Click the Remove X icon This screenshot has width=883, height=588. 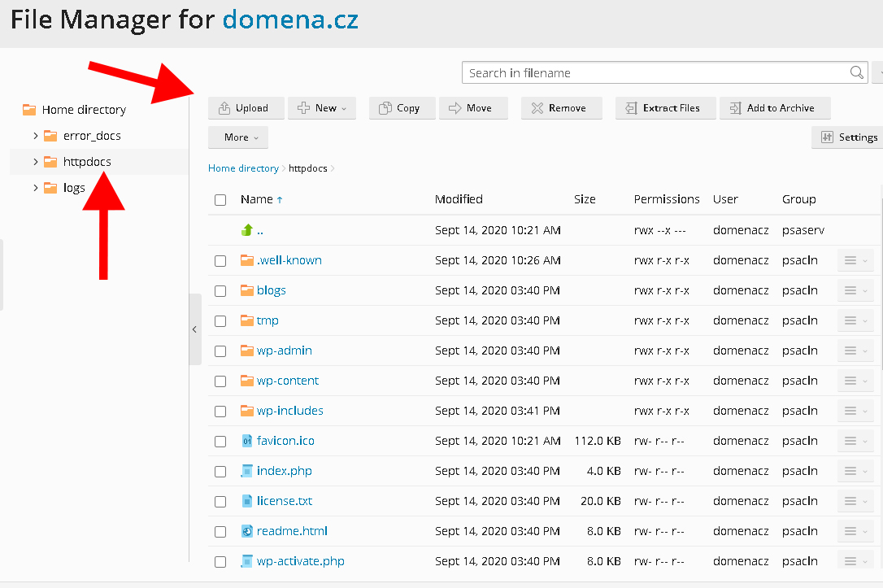pyautogui.click(x=537, y=108)
